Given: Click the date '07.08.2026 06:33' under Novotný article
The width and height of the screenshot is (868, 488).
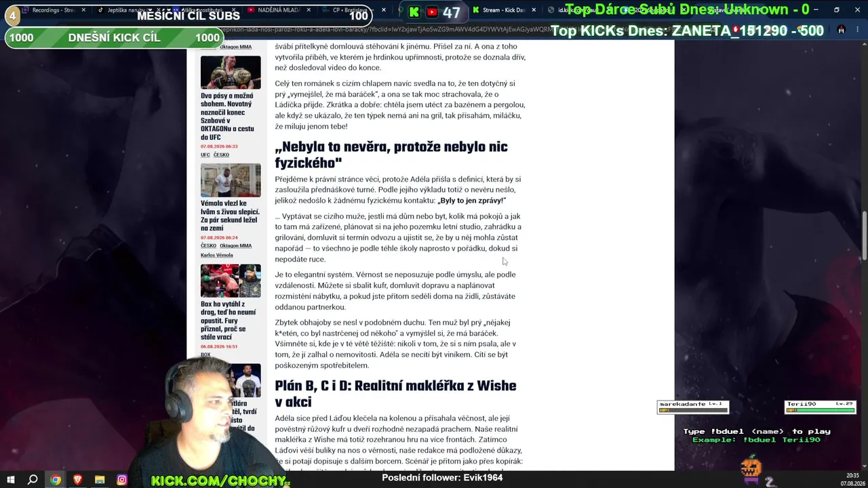Looking at the screenshot, I should [219, 146].
